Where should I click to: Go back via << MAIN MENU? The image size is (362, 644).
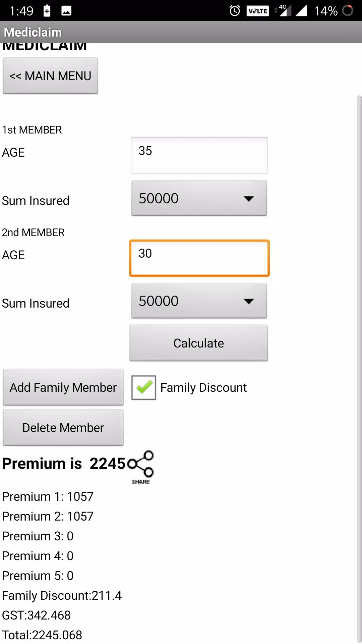(x=50, y=76)
